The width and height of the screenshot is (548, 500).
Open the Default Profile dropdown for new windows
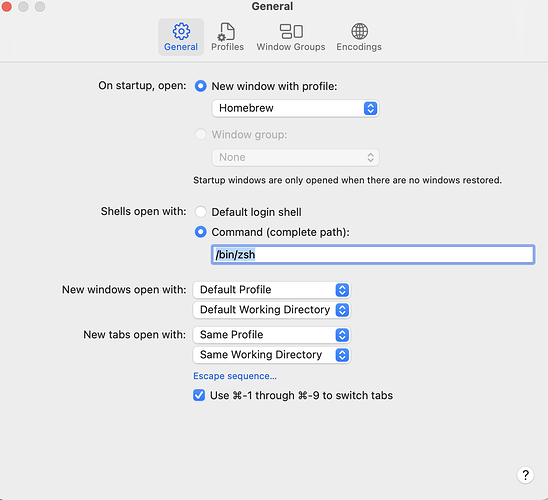pos(272,290)
